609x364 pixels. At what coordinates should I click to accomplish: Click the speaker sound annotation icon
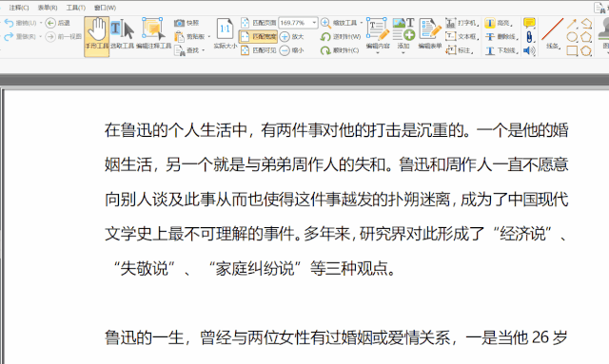point(529,50)
